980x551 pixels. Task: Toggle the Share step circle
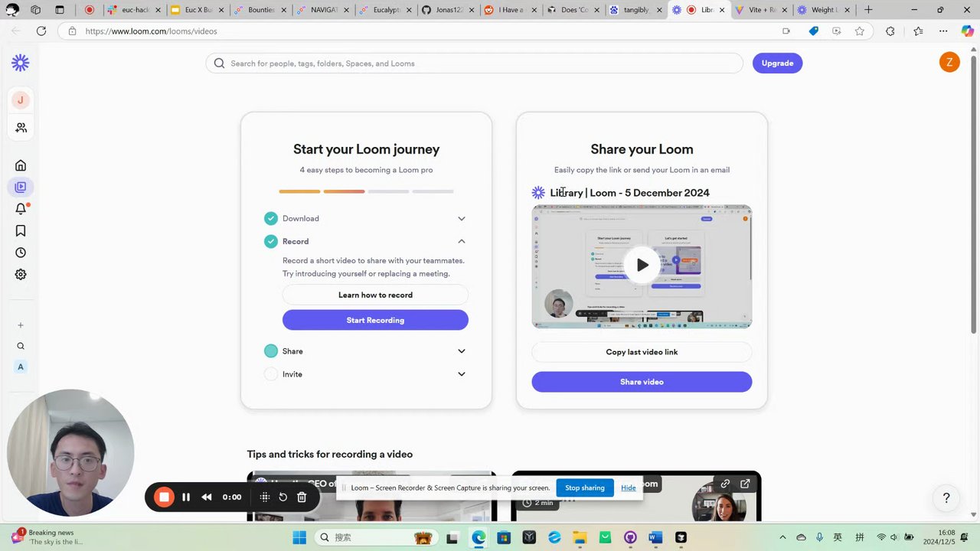(271, 351)
